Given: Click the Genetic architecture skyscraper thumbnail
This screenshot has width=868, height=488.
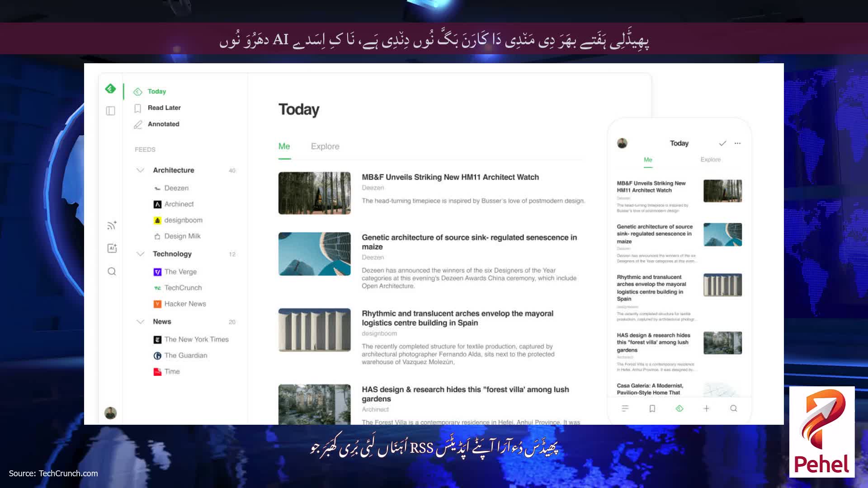Looking at the screenshot, I should [x=314, y=254].
